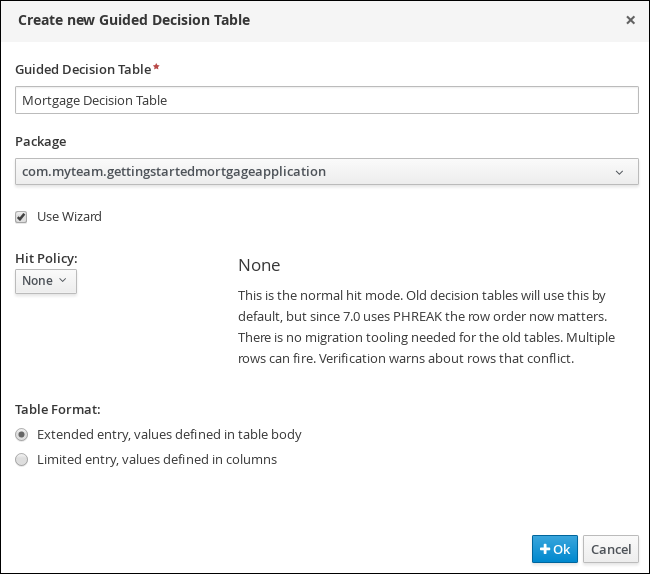This screenshot has height=574, width=650.
Task: Click the Table Format label
Action: (58, 409)
